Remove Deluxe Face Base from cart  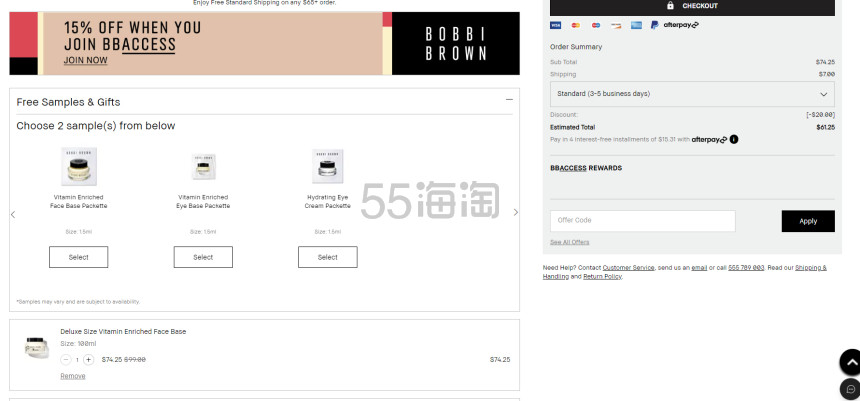click(x=73, y=376)
